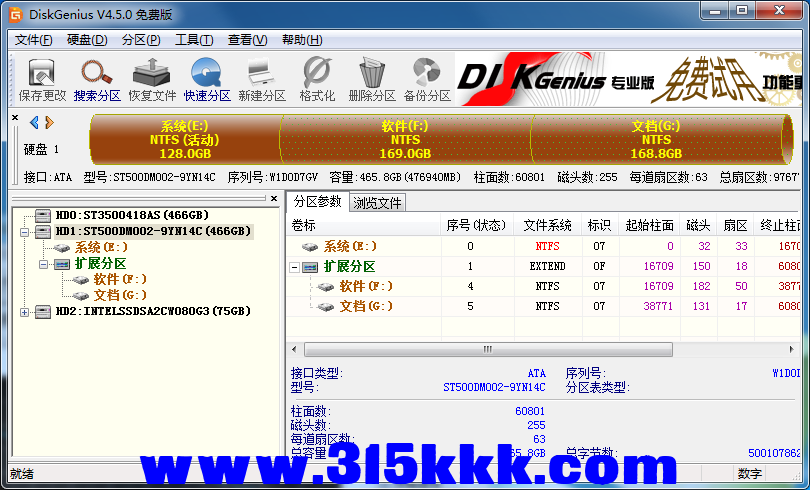
Task: Click 软件(F:) partition icon in left tree
Action: 81,280
